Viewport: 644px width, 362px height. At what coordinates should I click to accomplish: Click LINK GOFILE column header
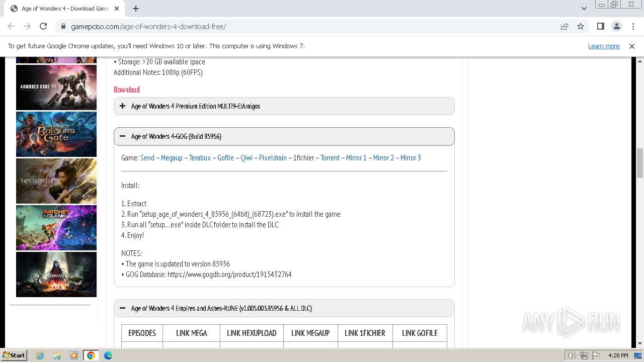coord(420,333)
